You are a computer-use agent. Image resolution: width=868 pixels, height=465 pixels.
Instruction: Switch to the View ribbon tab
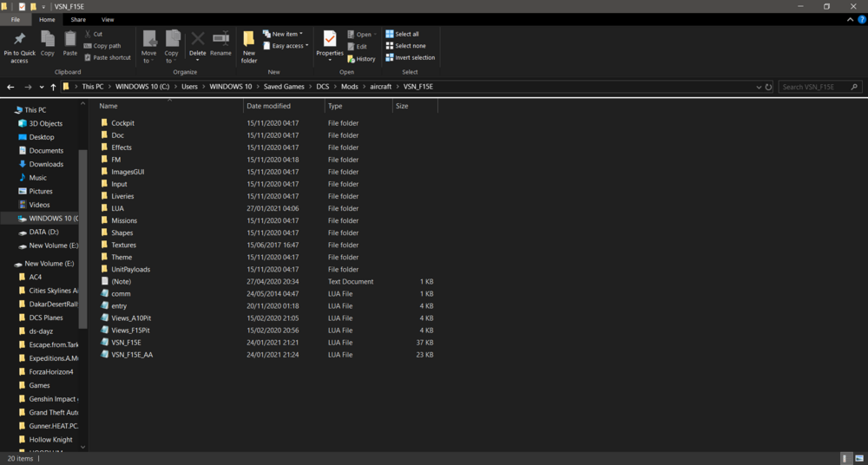(108, 19)
